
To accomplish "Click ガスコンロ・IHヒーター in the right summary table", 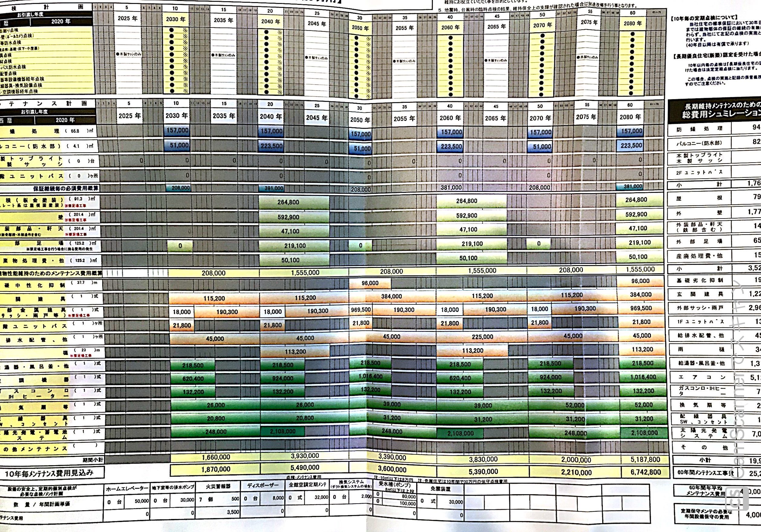I will pos(703,391).
